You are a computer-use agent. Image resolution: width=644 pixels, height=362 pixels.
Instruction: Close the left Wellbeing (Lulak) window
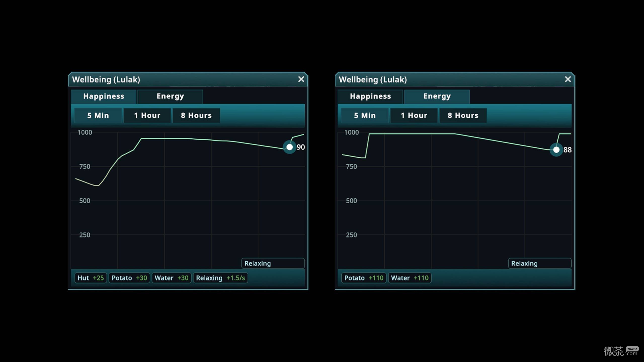[x=301, y=79]
